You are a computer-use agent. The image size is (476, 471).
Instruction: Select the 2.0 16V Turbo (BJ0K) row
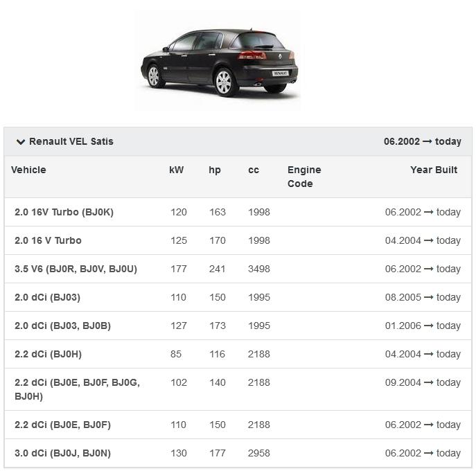click(x=64, y=212)
